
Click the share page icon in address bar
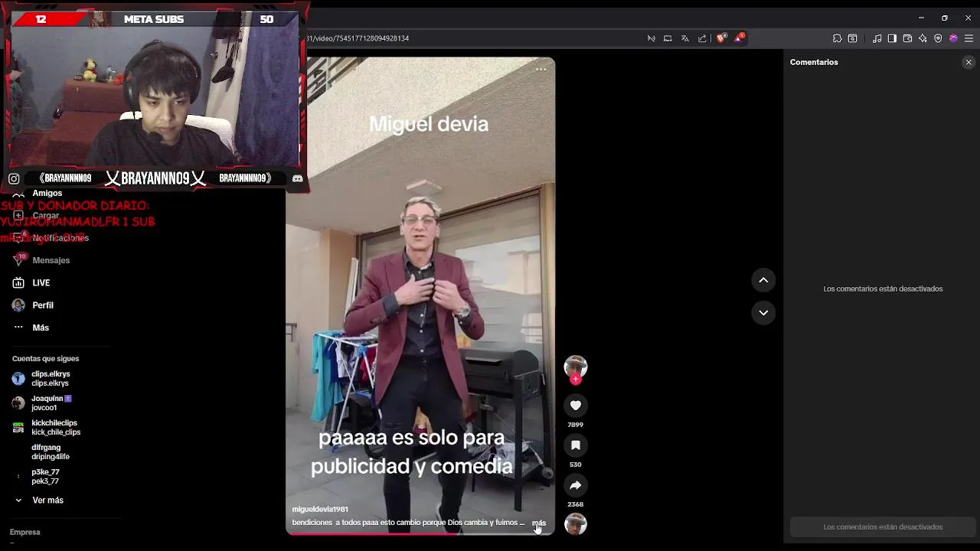703,38
